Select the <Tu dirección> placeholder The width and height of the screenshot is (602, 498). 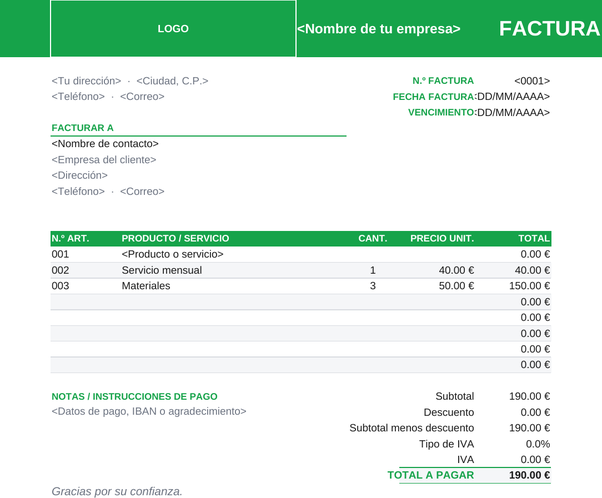coord(86,81)
